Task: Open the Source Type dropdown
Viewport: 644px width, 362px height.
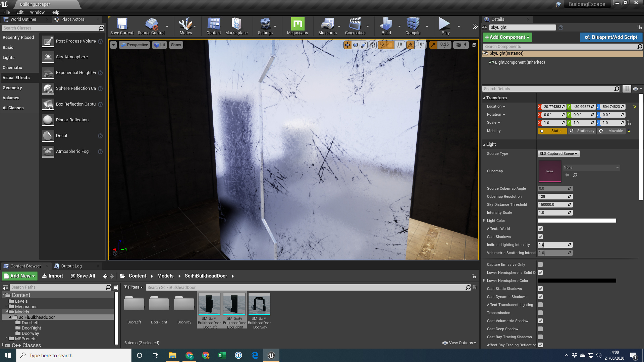Action: pyautogui.click(x=558, y=154)
